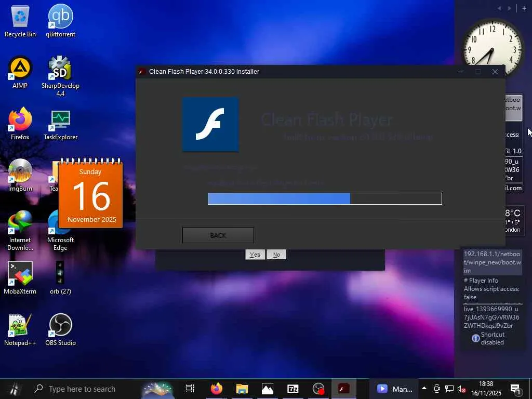Open Notepad++ desktop shortcut
532x399 pixels.
coord(20,329)
